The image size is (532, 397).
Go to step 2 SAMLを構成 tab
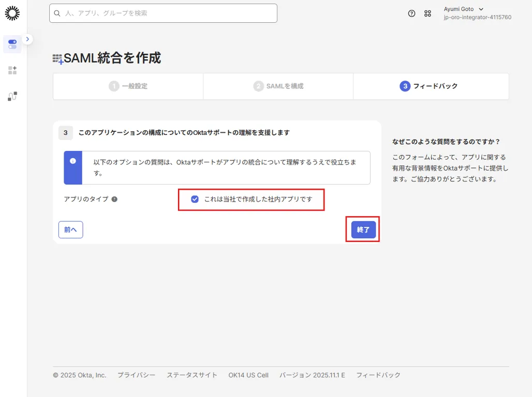coord(278,86)
